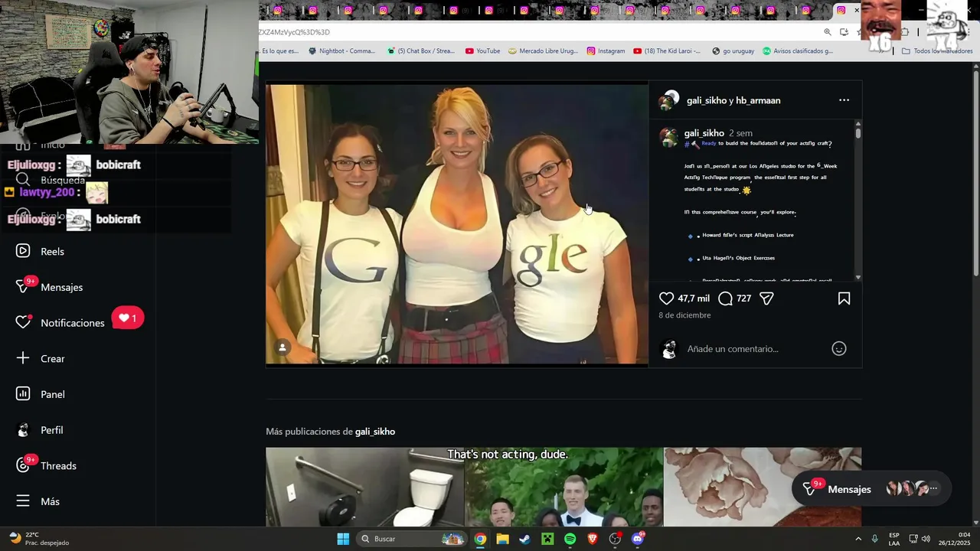Open the Instagram bookmark
Viewport: 980px width, 551px height.
coord(606,51)
